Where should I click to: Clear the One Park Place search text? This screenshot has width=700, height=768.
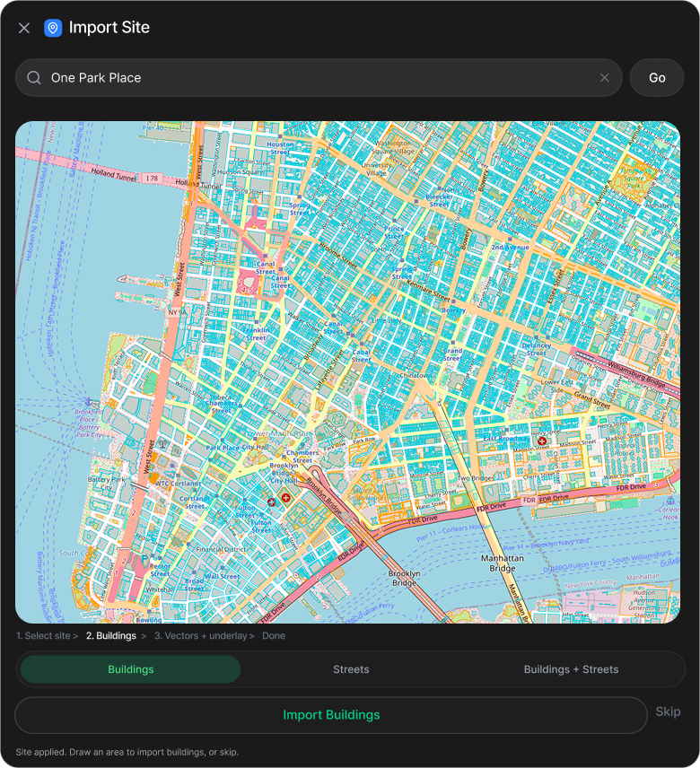(x=605, y=78)
